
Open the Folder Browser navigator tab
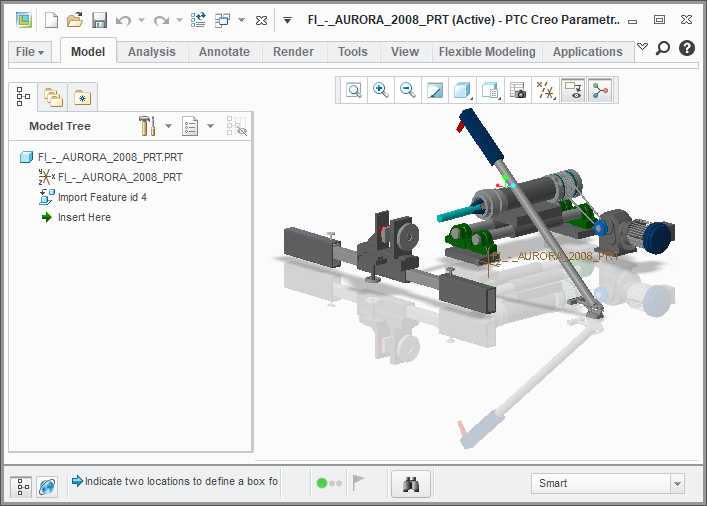point(53,97)
